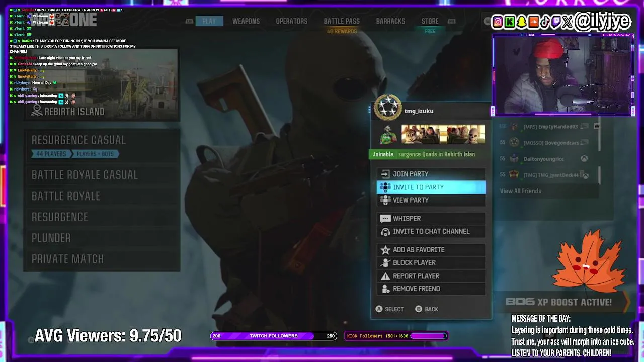The width and height of the screenshot is (644, 362).
Task: Click the Invite to Party people icon
Action: pyautogui.click(x=385, y=187)
